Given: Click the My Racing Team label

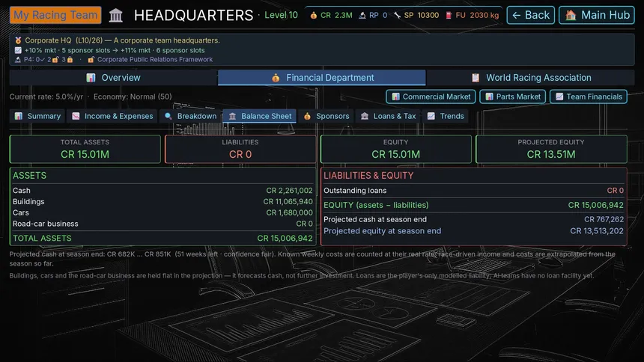Looking at the screenshot, I should click(x=55, y=15).
